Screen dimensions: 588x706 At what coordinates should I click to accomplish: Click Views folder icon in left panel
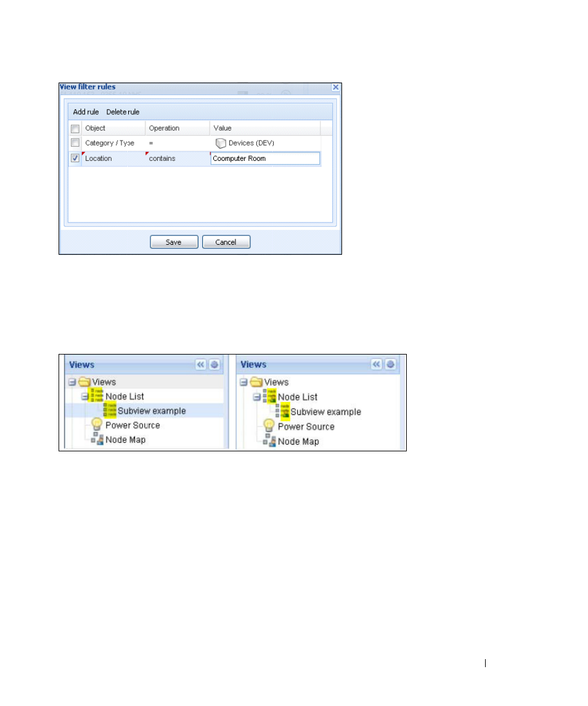[x=84, y=382]
